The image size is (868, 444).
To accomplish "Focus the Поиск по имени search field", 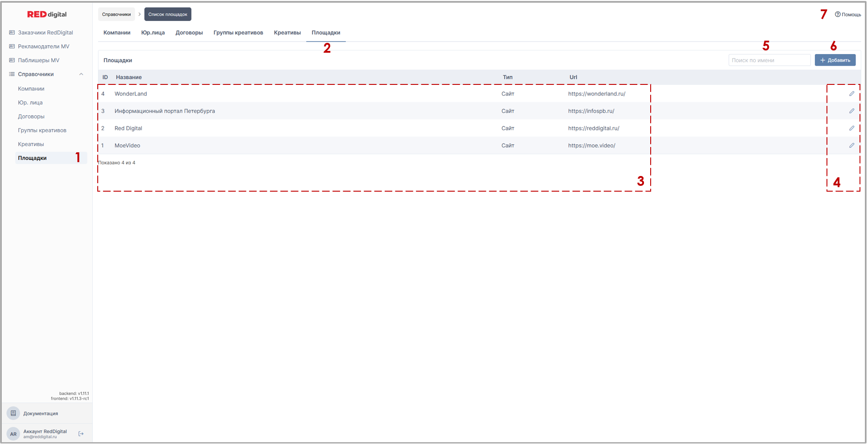I will click(x=769, y=60).
